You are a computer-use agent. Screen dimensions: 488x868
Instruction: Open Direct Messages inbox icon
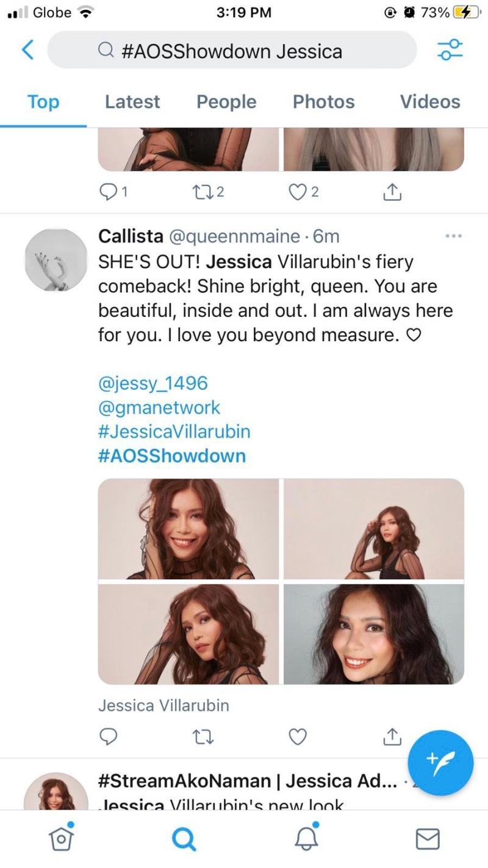(427, 839)
